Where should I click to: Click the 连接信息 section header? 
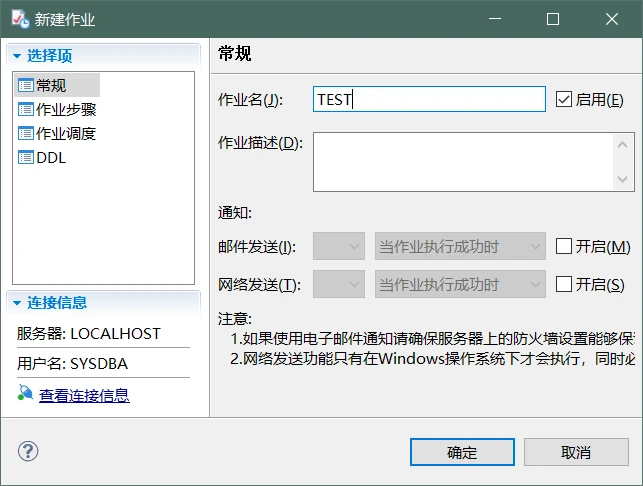pyautogui.click(x=103, y=303)
